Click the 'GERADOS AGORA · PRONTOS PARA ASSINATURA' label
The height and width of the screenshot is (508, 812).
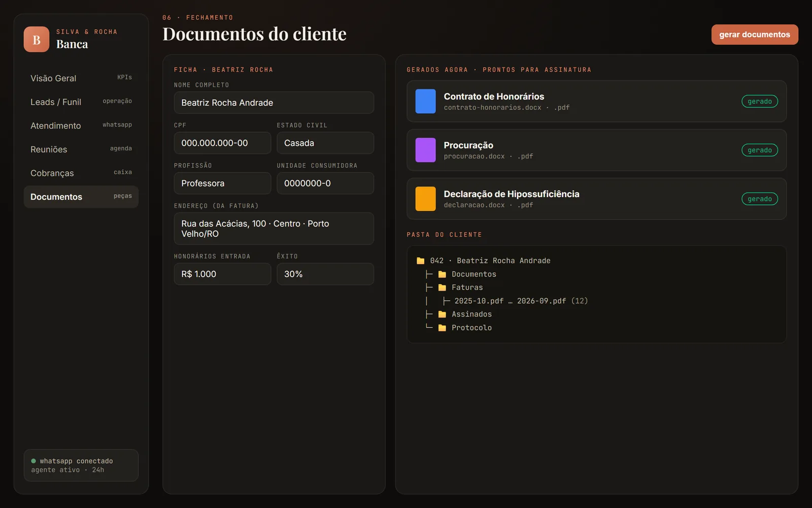(x=499, y=70)
